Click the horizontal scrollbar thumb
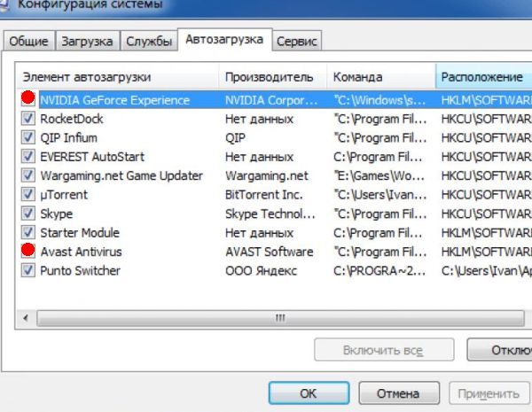Screen dimensions: 532x412 [280, 318]
